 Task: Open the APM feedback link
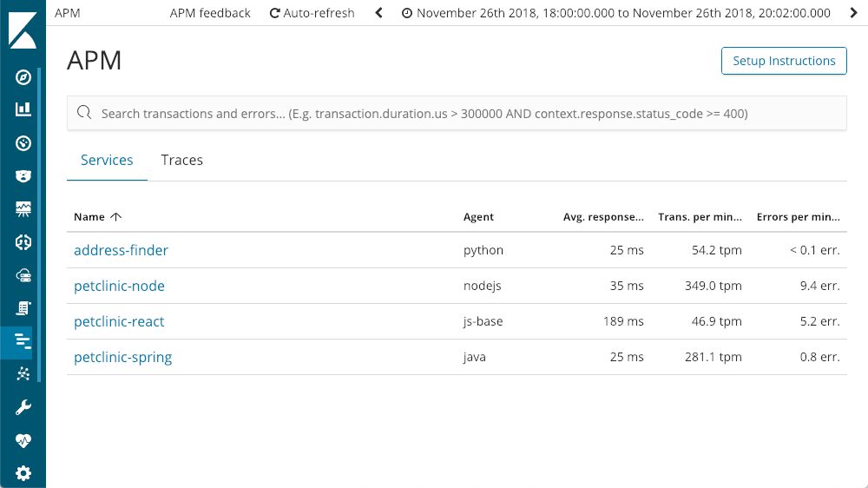[210, 13]
